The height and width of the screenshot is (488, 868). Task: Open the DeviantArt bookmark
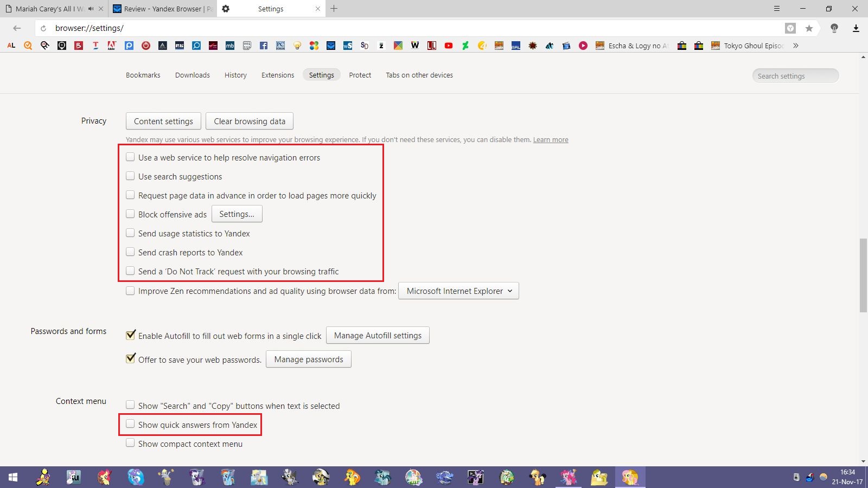pos(465,46)
